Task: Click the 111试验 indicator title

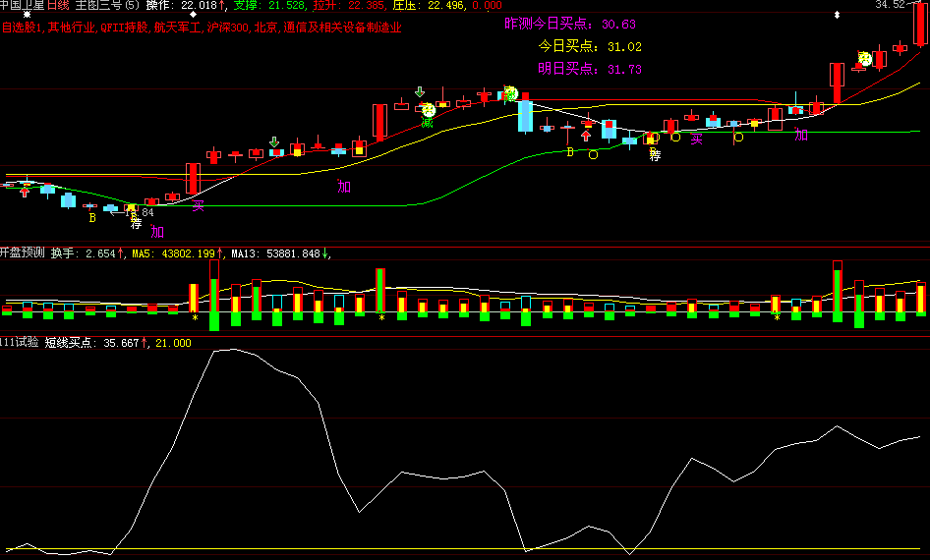Action: [20, 343]
